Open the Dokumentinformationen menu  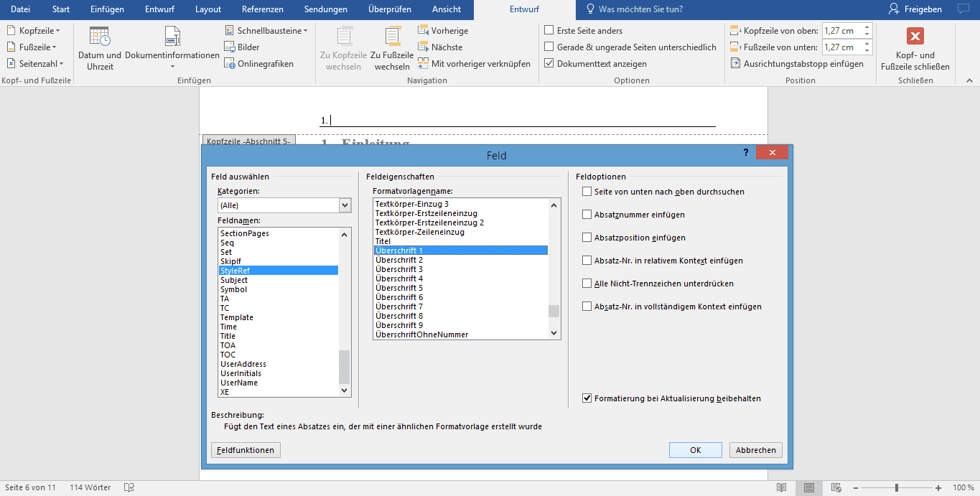[172, 48]
